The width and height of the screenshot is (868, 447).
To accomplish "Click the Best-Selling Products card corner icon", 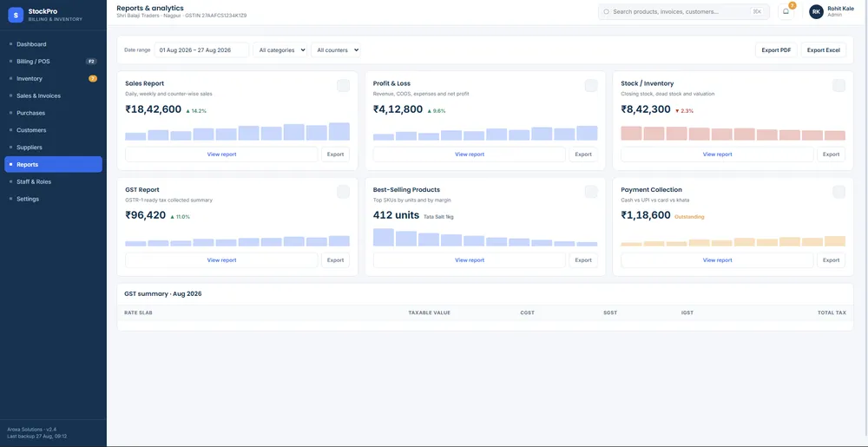I will [x=591, y=192].
